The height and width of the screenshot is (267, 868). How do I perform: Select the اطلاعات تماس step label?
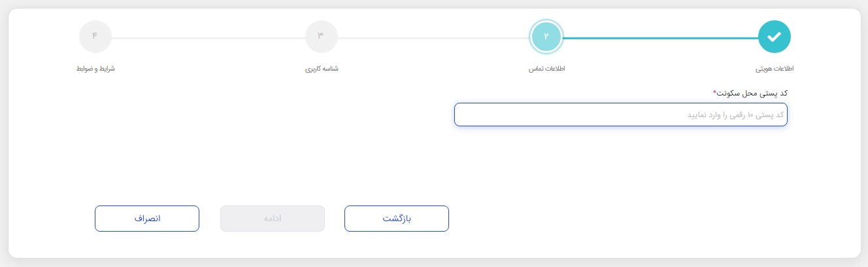click(x=546, y=69)
